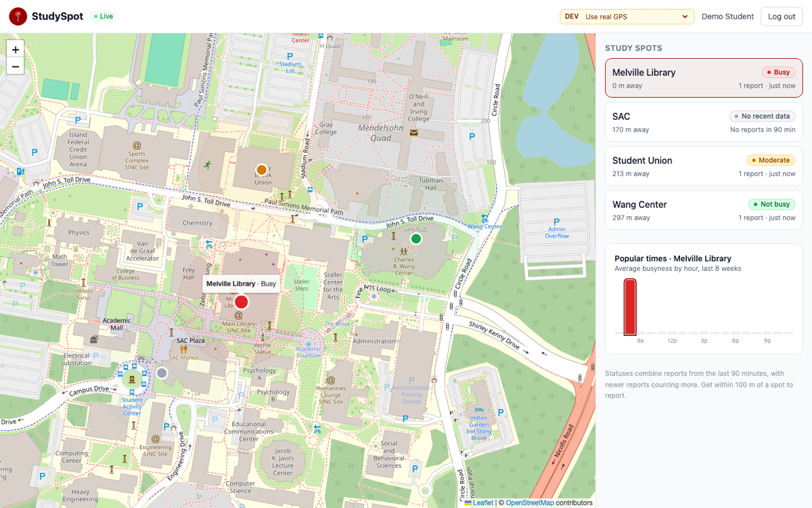Click the gray SAC map marker
The height and width of the screenshot is (508, 812).
click(x=162, y=373)
